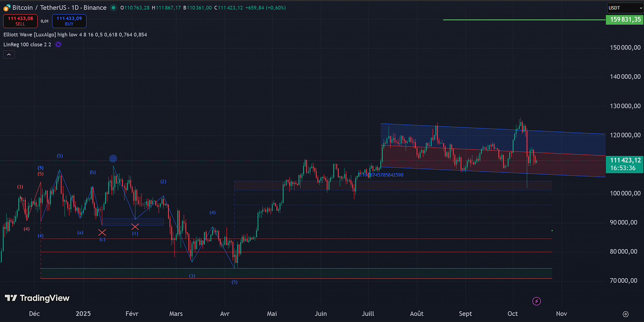Click price axis label 140 000,00

pos(624,77)
